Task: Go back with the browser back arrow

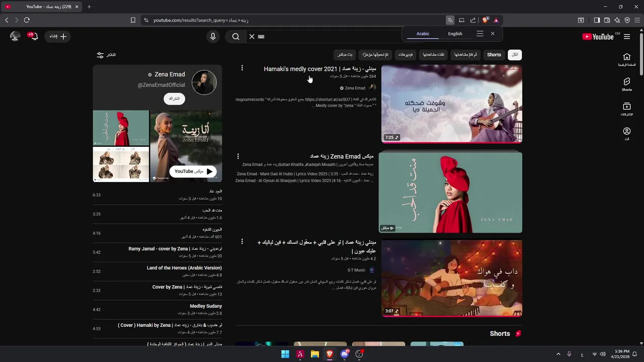Action: pyautogui.click(x=7, y=20)
